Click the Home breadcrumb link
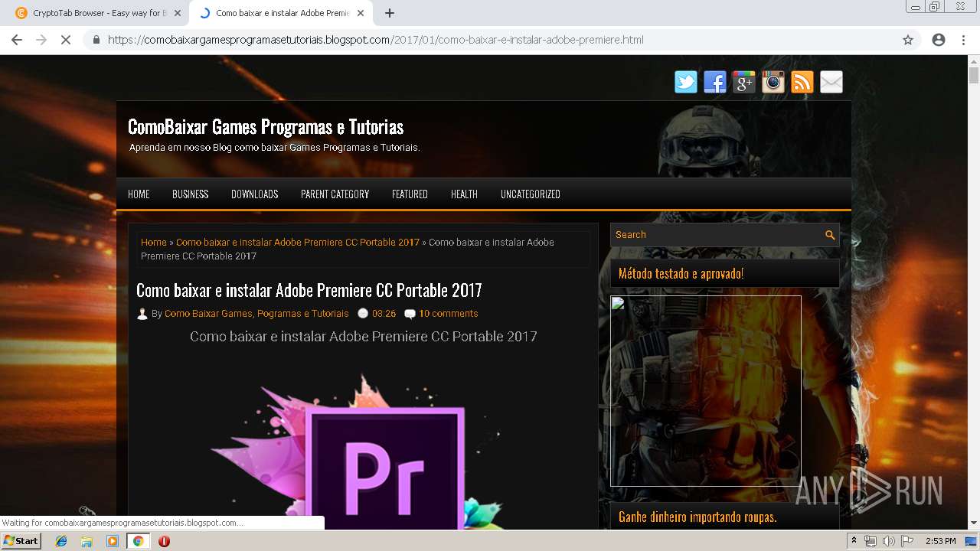This screenshot has height=551, width=980. click(154, 242)
